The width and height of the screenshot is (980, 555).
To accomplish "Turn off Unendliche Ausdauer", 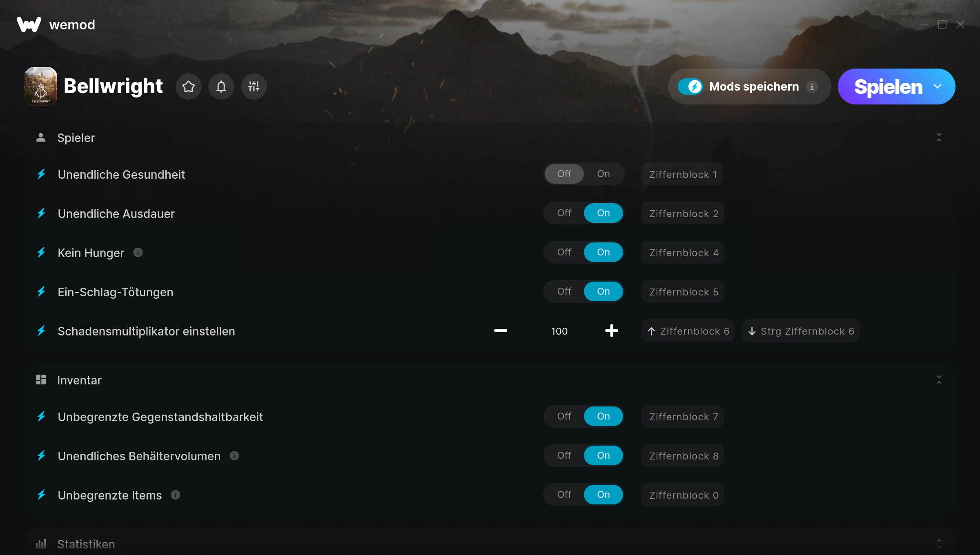I will click(x=564, y=213).
